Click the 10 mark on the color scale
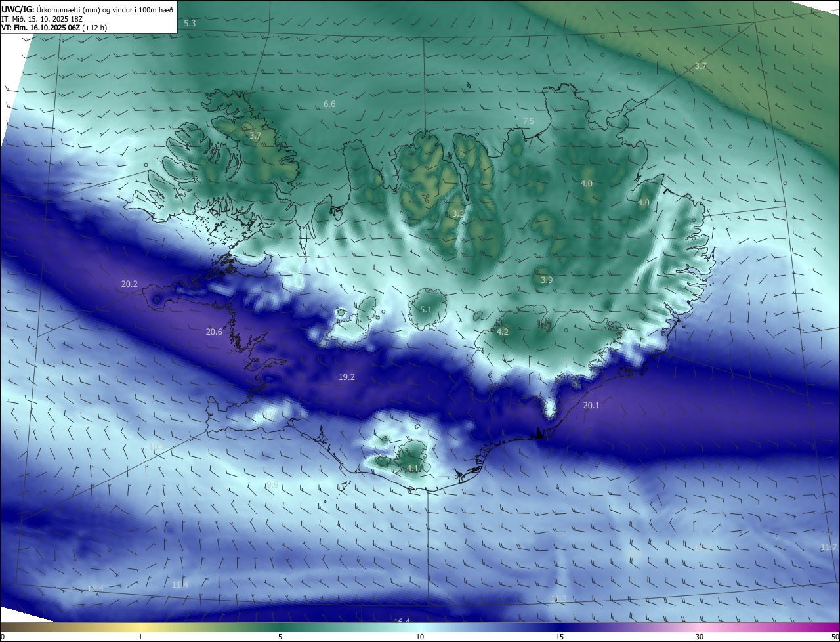The image size is (840, 642). [420, 637]
